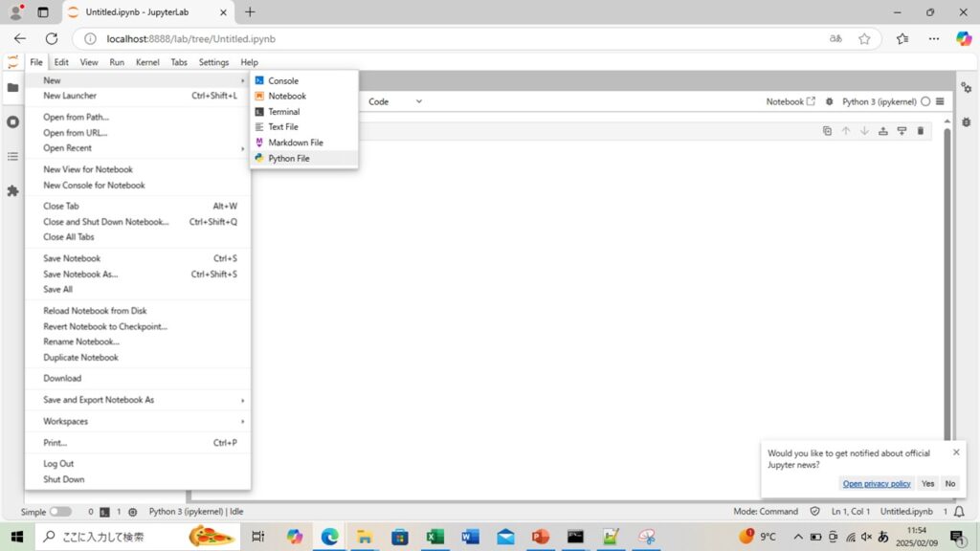
Task: Open Excel from the taskbar
Action: tap(435, 537)
